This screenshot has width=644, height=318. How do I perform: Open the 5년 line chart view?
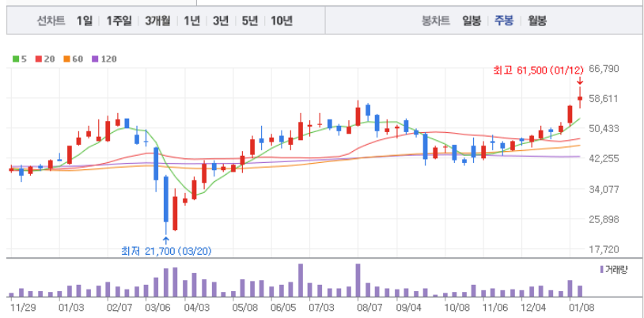[x=249, y=21]
